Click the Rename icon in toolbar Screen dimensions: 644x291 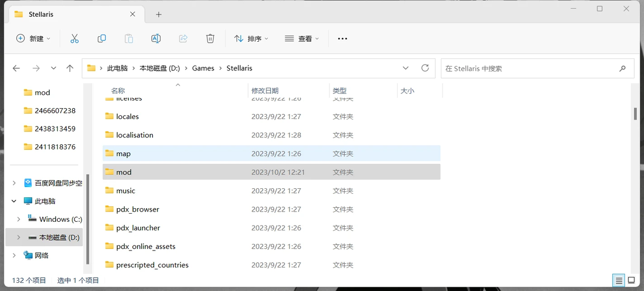(156, 38)
